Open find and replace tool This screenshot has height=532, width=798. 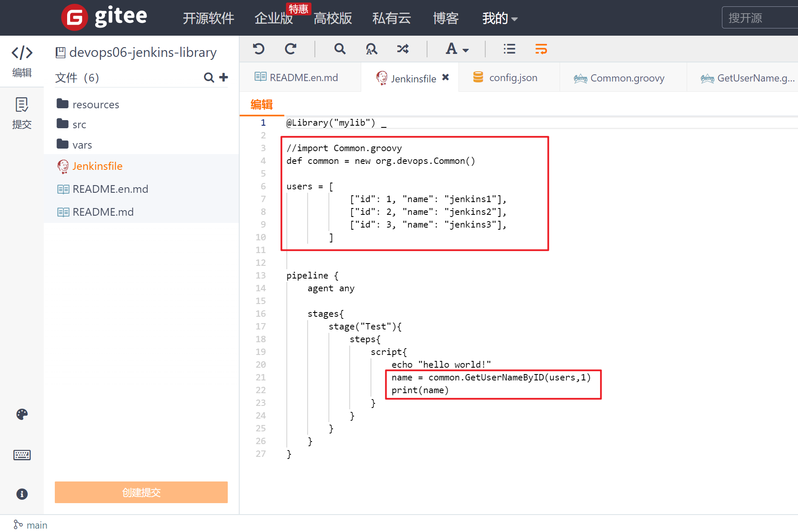371,49
